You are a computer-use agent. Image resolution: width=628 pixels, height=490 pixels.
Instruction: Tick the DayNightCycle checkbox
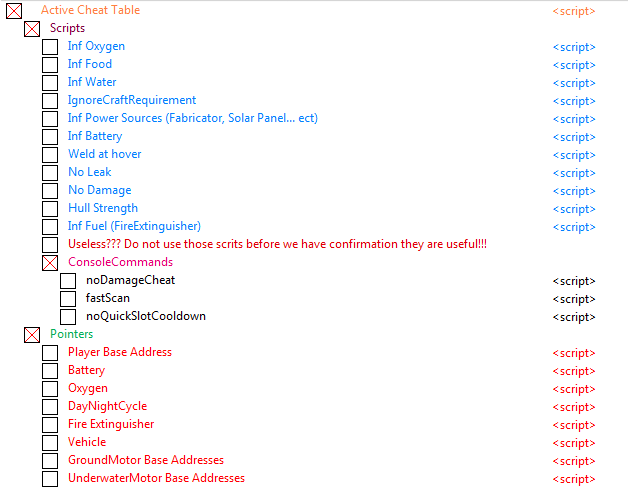(x=50, y=407)
